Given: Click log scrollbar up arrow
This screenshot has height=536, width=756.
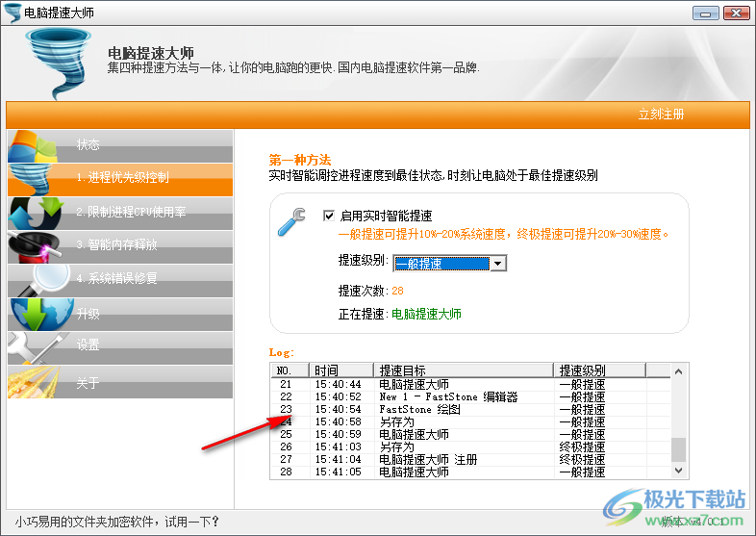Looking at the screenshot, I should coord(678,371).
